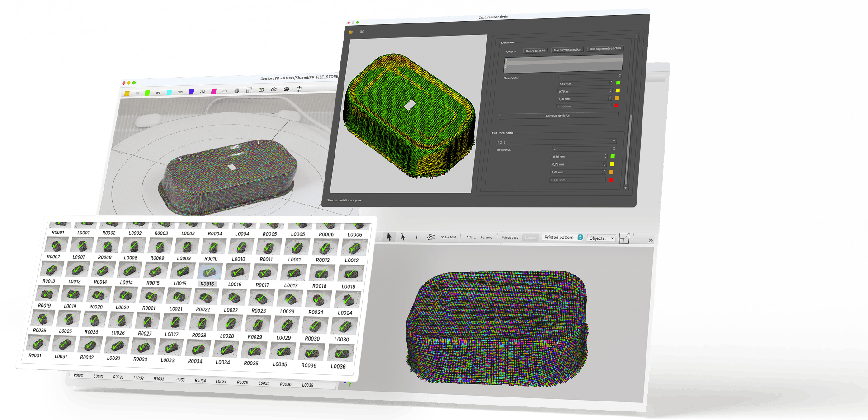868x420 pixels.
Task: Click the point cloud selection icon
Action: tap(431, 237)
